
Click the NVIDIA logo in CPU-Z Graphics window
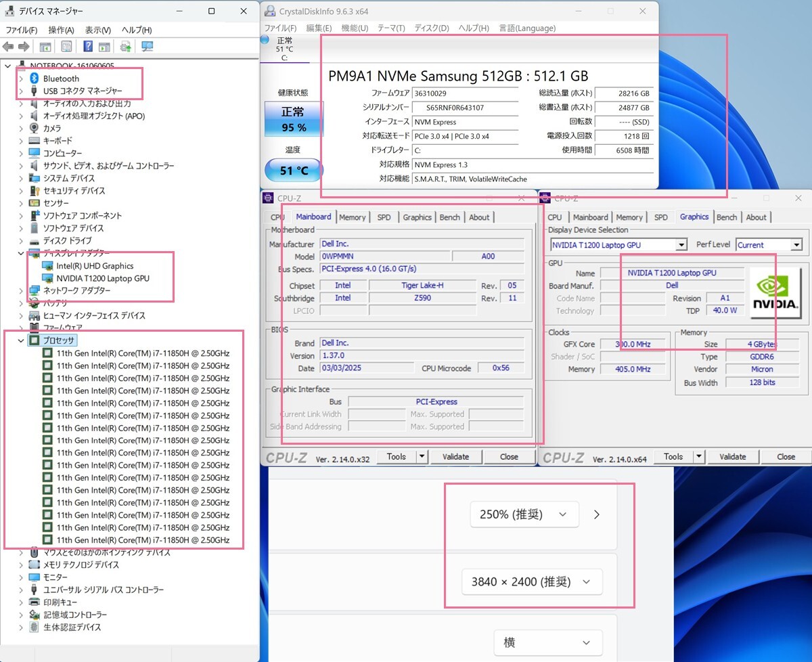[775, 294]
